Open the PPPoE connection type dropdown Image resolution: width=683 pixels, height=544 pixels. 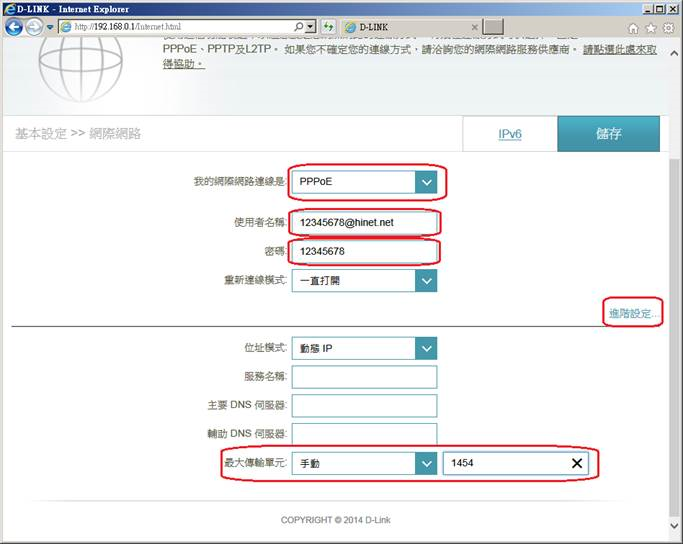point(427,183)
